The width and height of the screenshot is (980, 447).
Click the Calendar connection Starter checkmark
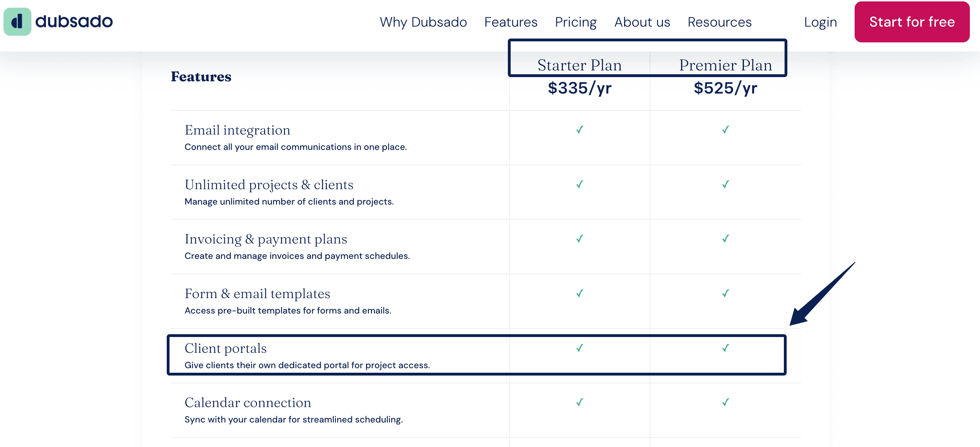pyautogui.click(x=579, y=402)
